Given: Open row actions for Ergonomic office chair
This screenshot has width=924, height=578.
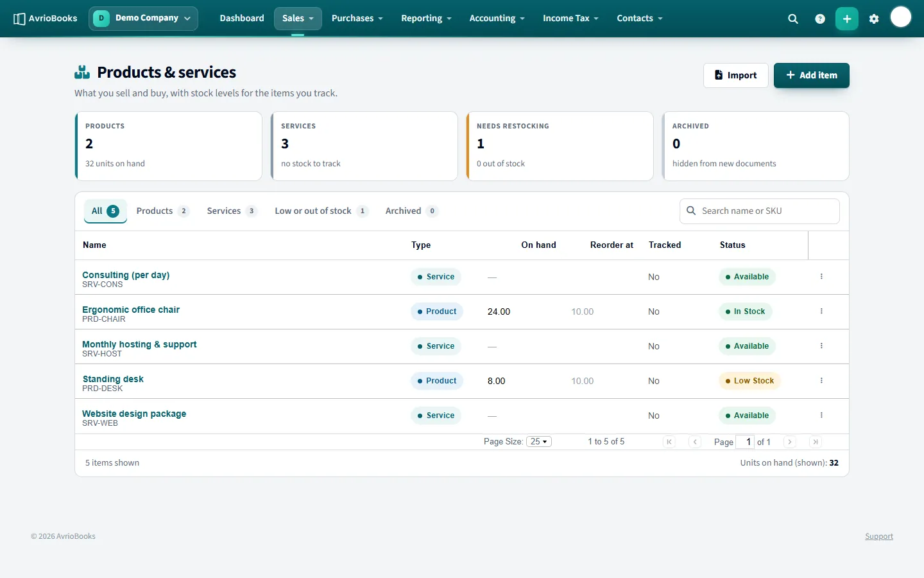Looking at the screenshot, I should tap(821, 311).
